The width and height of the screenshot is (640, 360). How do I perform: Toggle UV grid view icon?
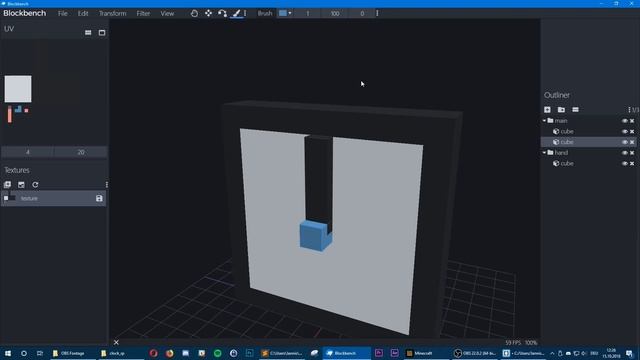88,33
